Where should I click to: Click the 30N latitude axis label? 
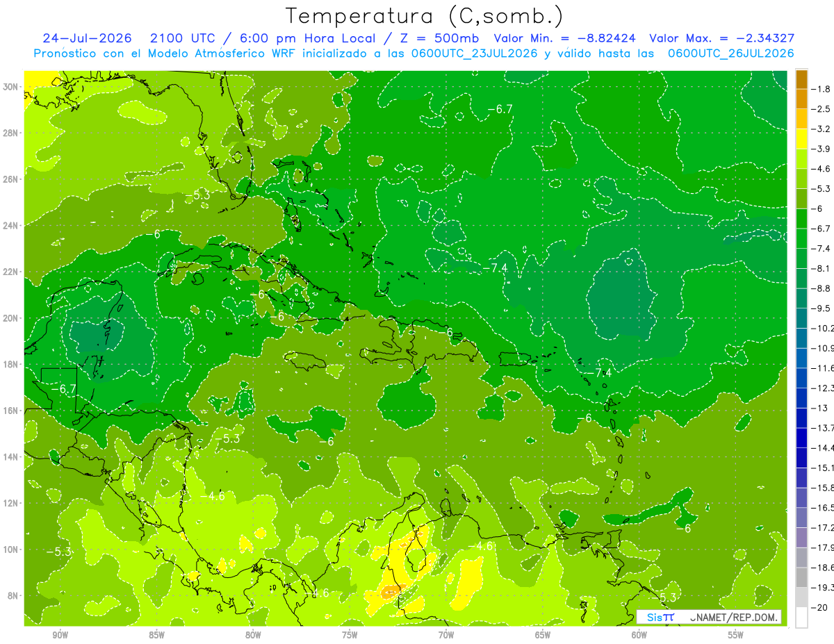pyautogui.click(x=11, y=87)
